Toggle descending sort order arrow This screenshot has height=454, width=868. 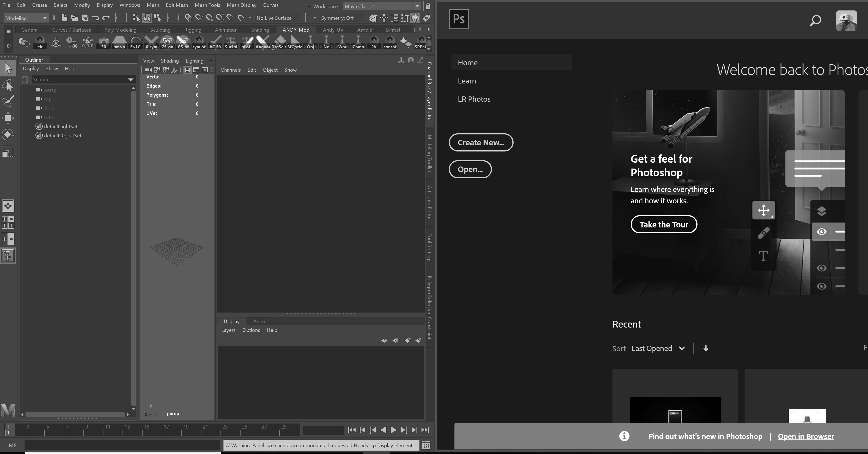tap(706, 348)
